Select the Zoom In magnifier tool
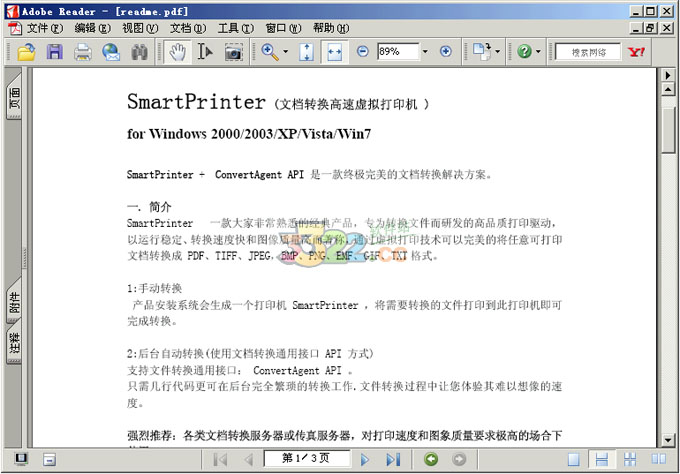This screenshot has width=680, height=474. (270, 52)
